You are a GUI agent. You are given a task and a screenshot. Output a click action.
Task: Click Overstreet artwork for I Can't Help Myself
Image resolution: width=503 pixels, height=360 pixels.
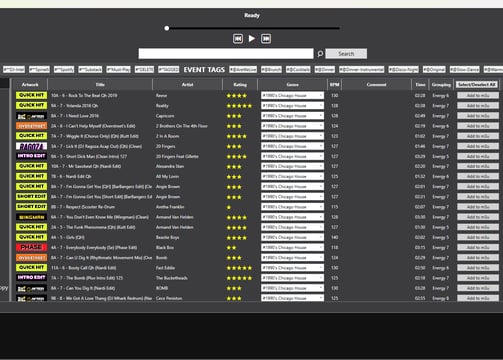31,126
